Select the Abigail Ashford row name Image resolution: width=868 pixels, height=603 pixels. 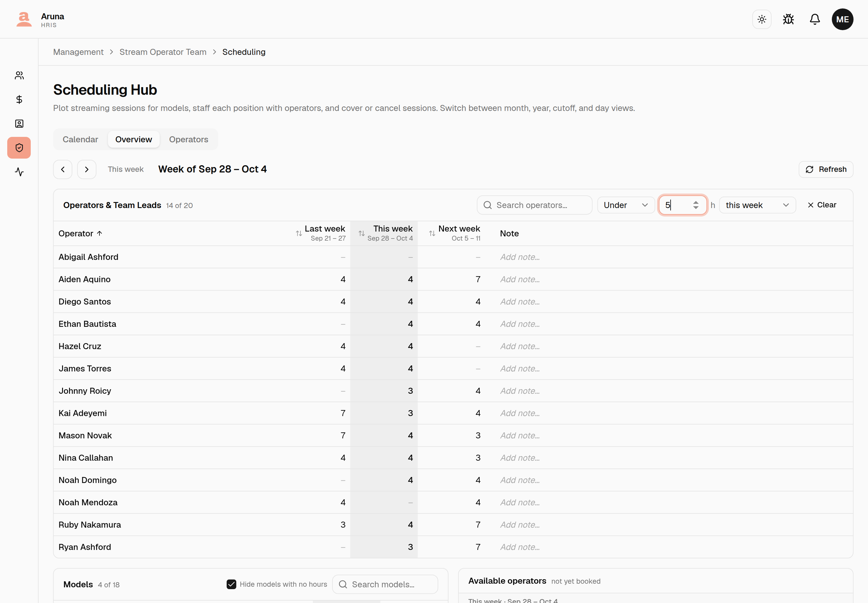point(88,257)
